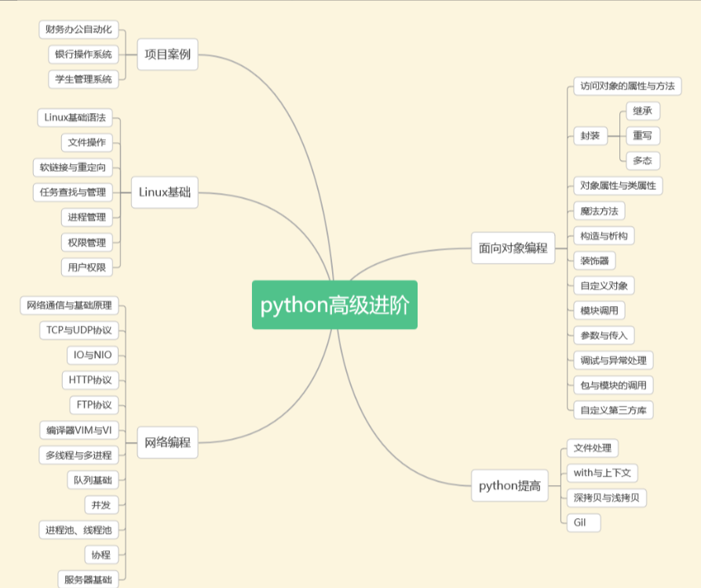The width and height of the screenshot is (701, 588).
Task: Click the 软链接与重定向 node
Action: (x=73, y=167)
